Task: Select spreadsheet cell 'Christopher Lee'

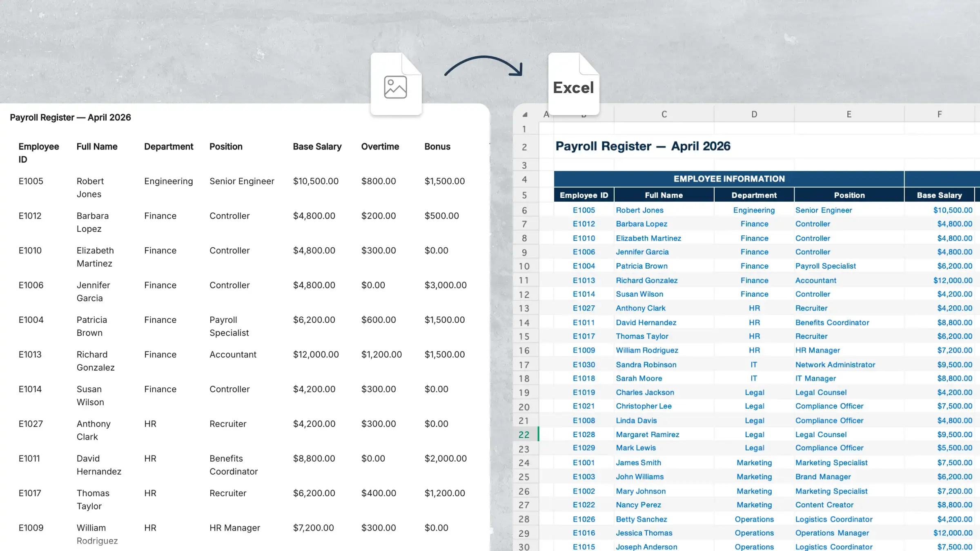Action: 664,406
